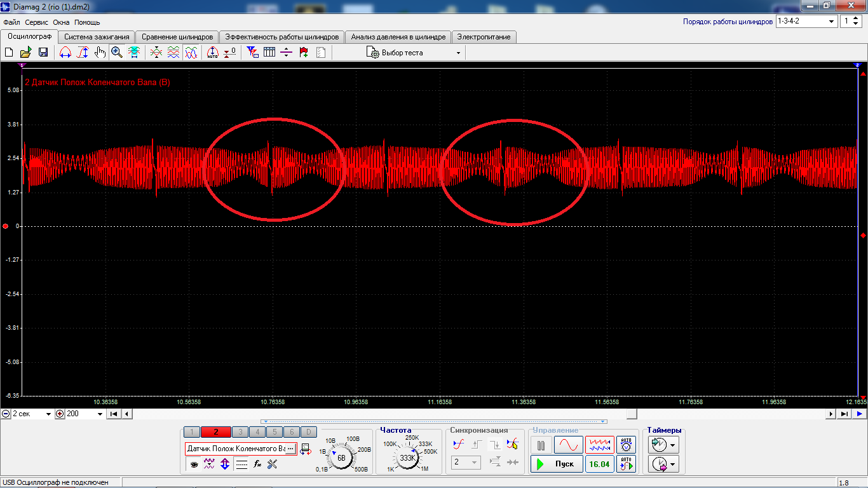The image size is (868, 488).
Task: Click the cursor-trigger synchronization icon
Action: point(512,444)
